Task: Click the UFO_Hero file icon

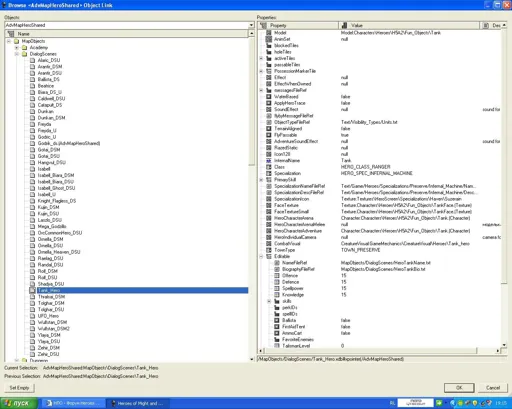Action: [x=32, y=316]
